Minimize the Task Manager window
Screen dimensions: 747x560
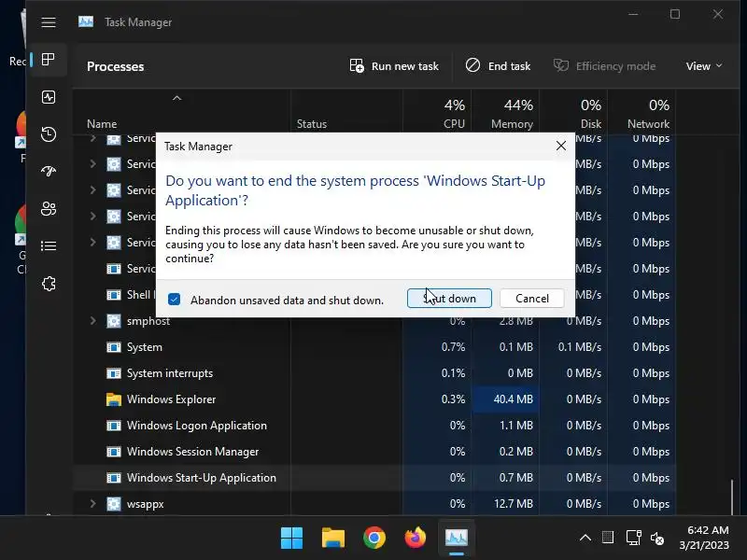click(x=633, y=14)
